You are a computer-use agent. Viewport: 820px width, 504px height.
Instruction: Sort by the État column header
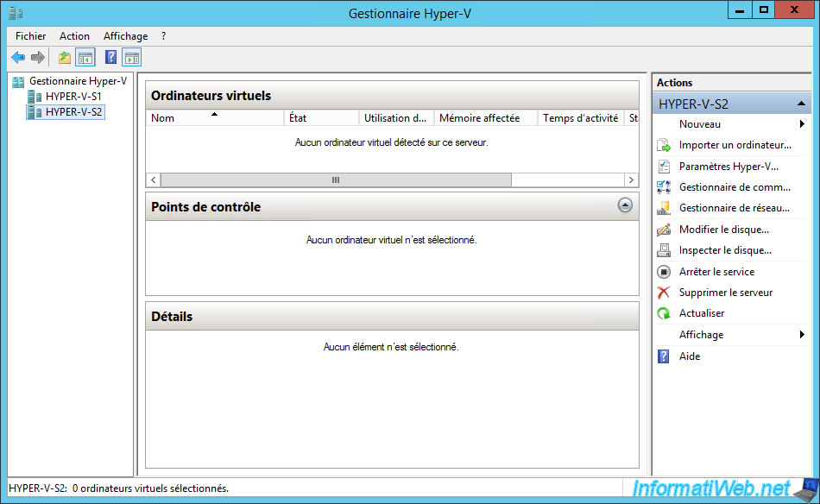(321, 118)
